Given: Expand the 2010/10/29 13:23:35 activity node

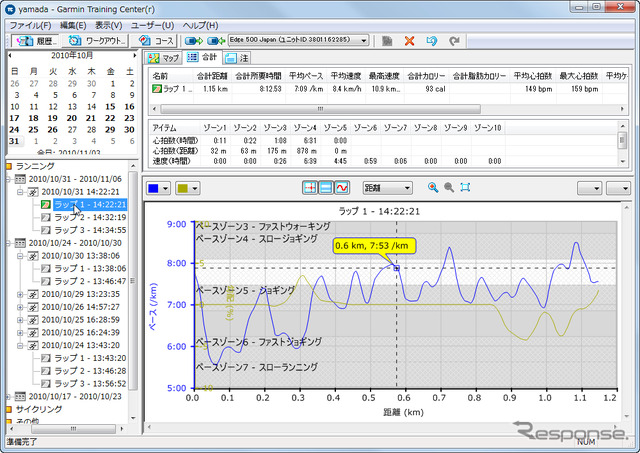Looking at the screenshot, I should tap(20, 294).
